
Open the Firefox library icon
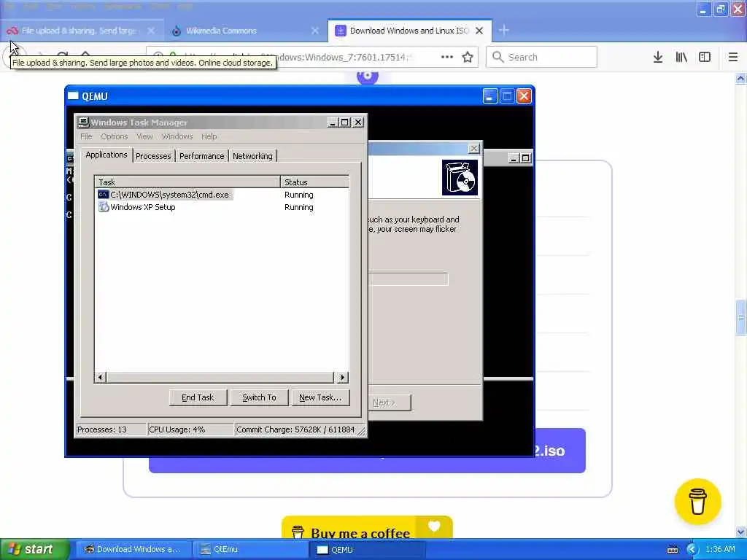coord(681,57)
